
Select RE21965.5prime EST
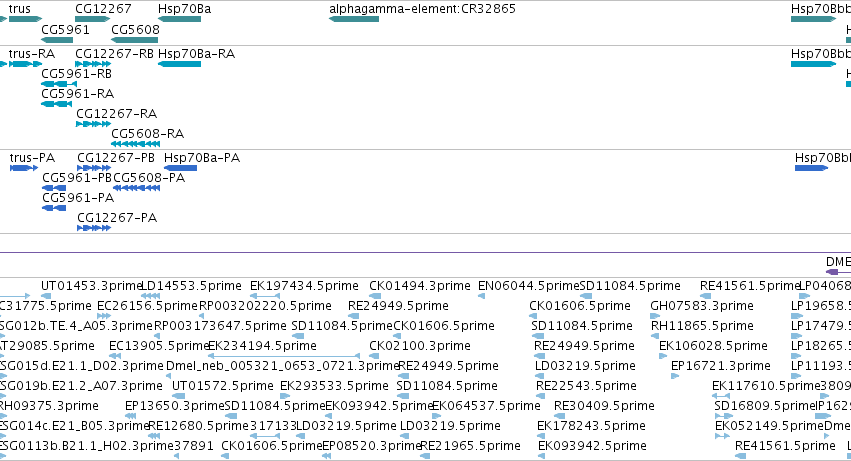(x=426, y=456)
